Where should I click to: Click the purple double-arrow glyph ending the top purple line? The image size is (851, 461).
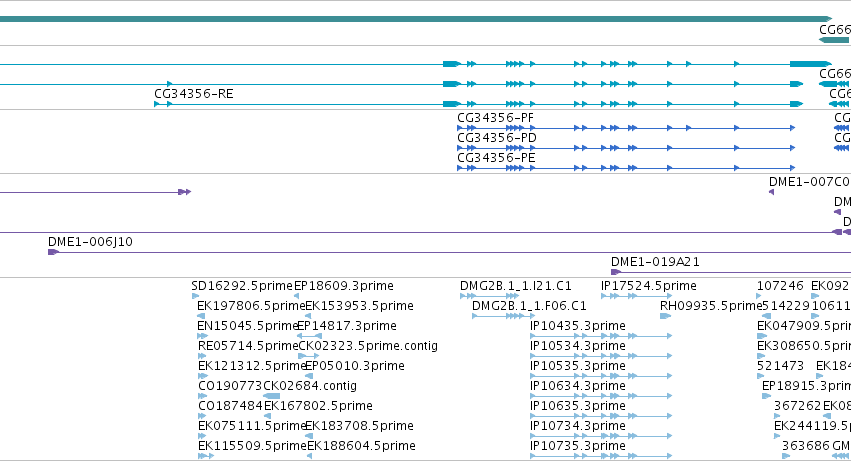(185, 192)
